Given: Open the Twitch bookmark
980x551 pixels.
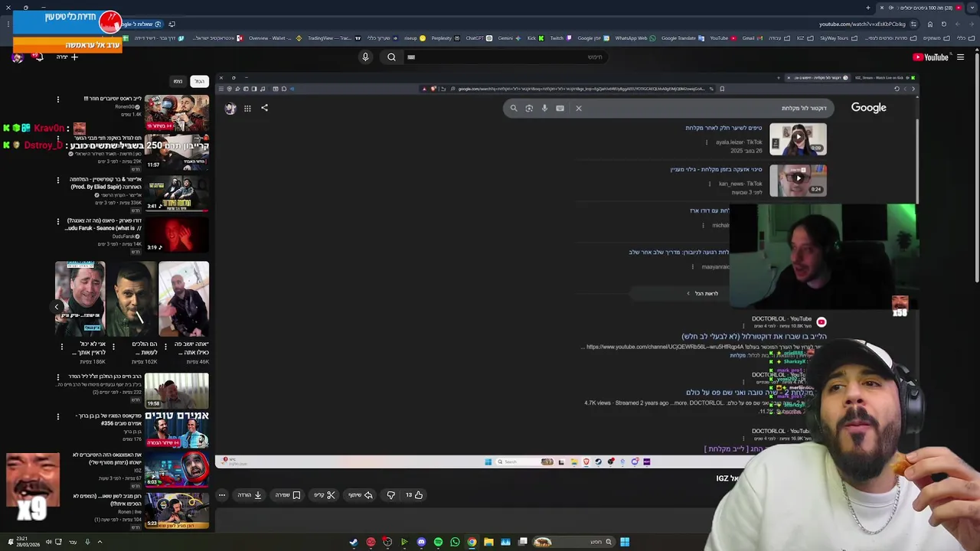Looking at the screenshot, I should point(560,38).
